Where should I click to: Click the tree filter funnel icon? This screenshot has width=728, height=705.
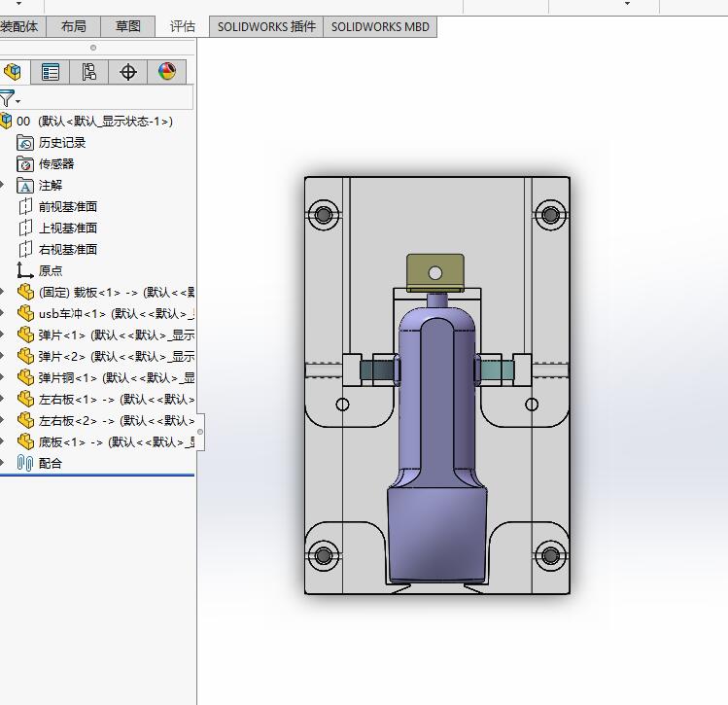[x=7, y=98]
